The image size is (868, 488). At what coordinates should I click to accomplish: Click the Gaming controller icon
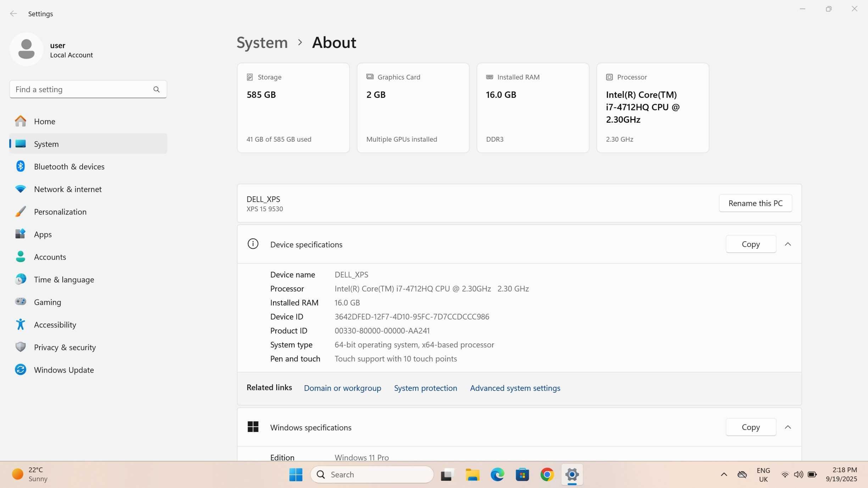(x=21, y=302)
